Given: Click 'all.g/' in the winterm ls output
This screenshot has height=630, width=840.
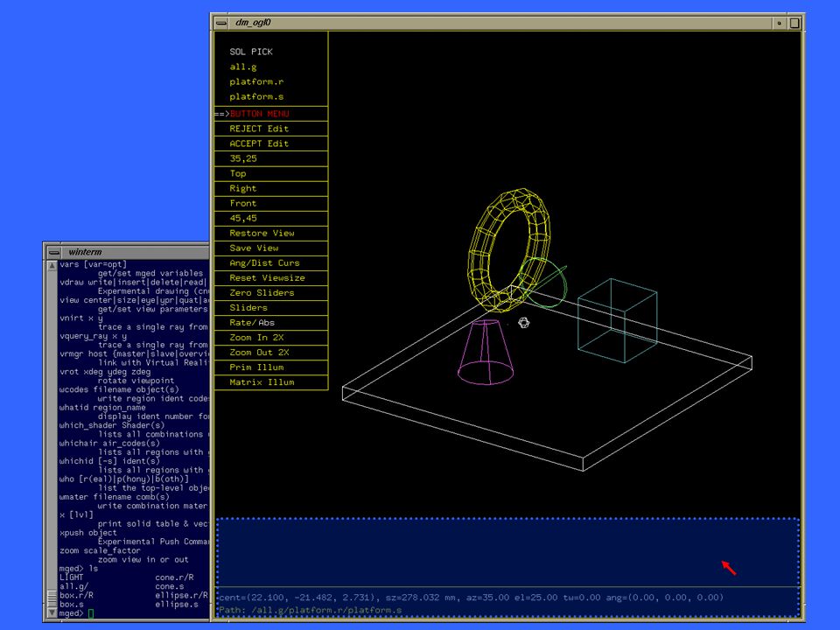Looking at the screenshot, I should (x=73, y=586).
